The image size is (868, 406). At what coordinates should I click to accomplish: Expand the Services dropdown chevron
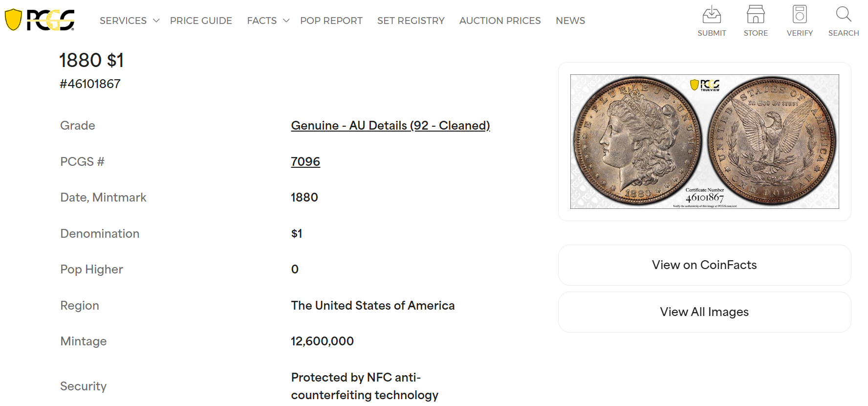click(x=156, y=21)
